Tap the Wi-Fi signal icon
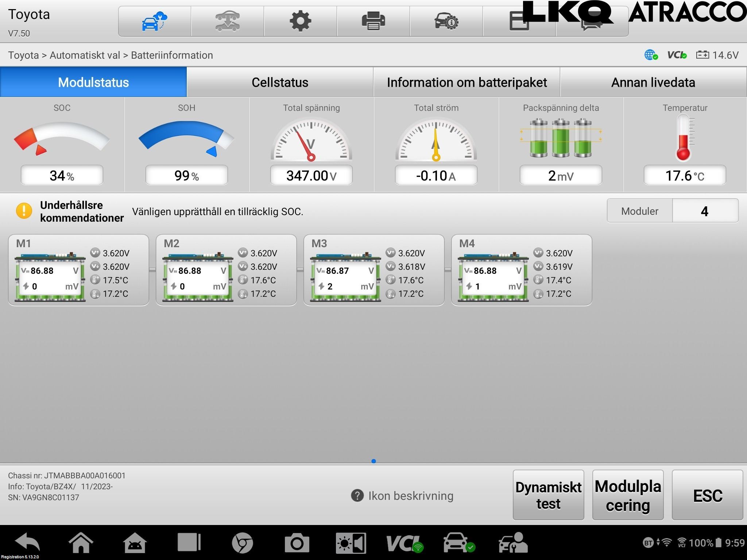Image resolution: width=747 pixels, height=560 pixels. 666,543
